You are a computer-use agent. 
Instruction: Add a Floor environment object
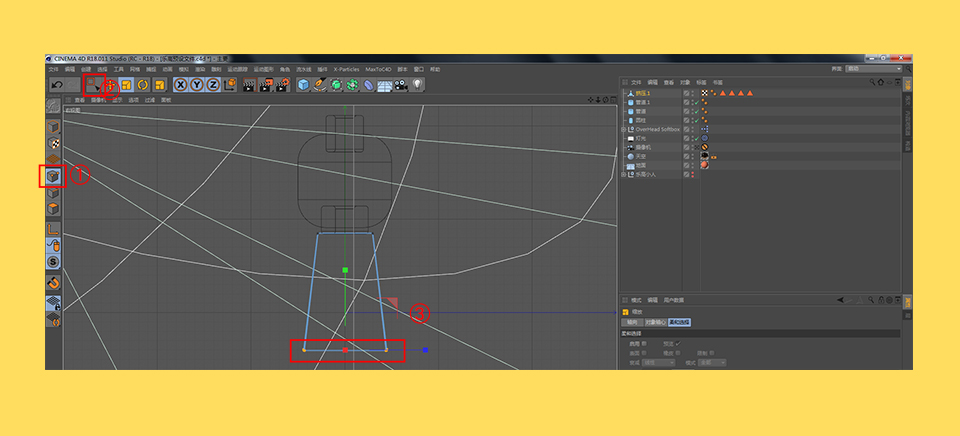pyautogui.click(x=384, y=85)
